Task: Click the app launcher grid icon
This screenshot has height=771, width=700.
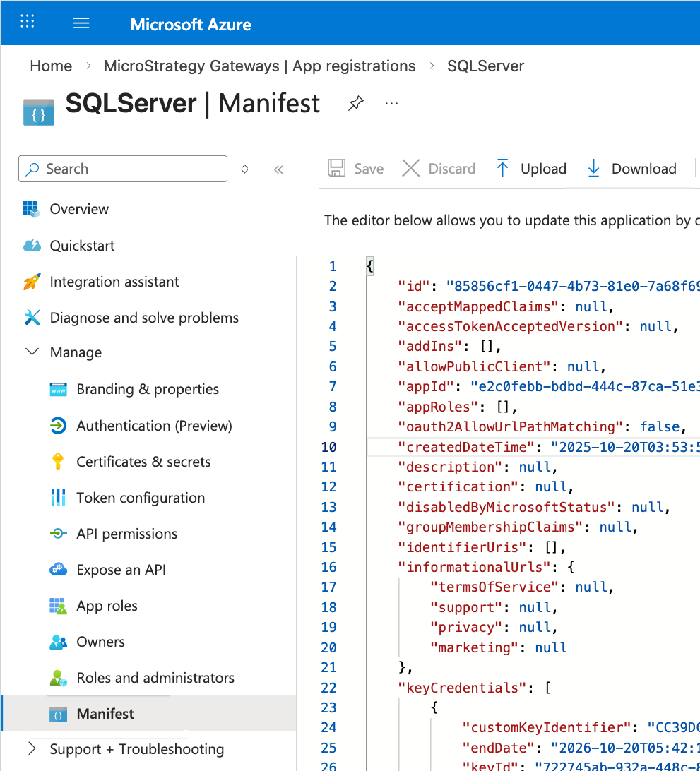Action: click(x=28, y=22)
